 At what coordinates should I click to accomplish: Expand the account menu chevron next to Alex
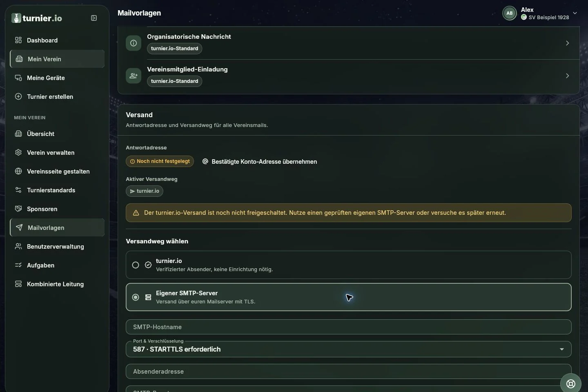pos(575,13)
